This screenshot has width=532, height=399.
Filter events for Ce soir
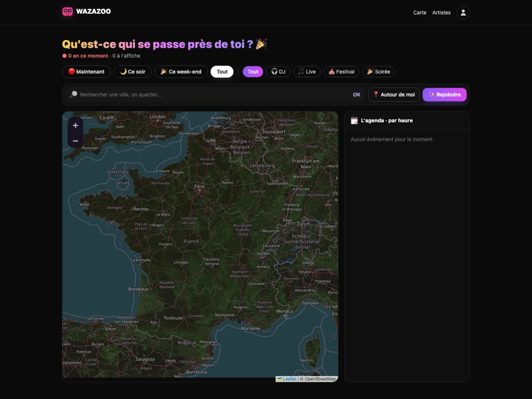click(133, 72)
